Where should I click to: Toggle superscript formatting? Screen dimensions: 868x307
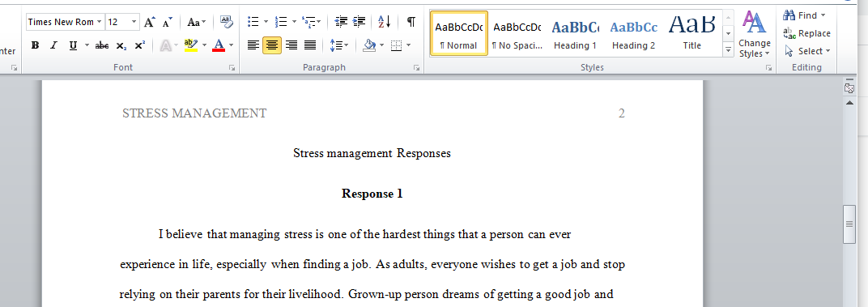click(x=139, y=45)
